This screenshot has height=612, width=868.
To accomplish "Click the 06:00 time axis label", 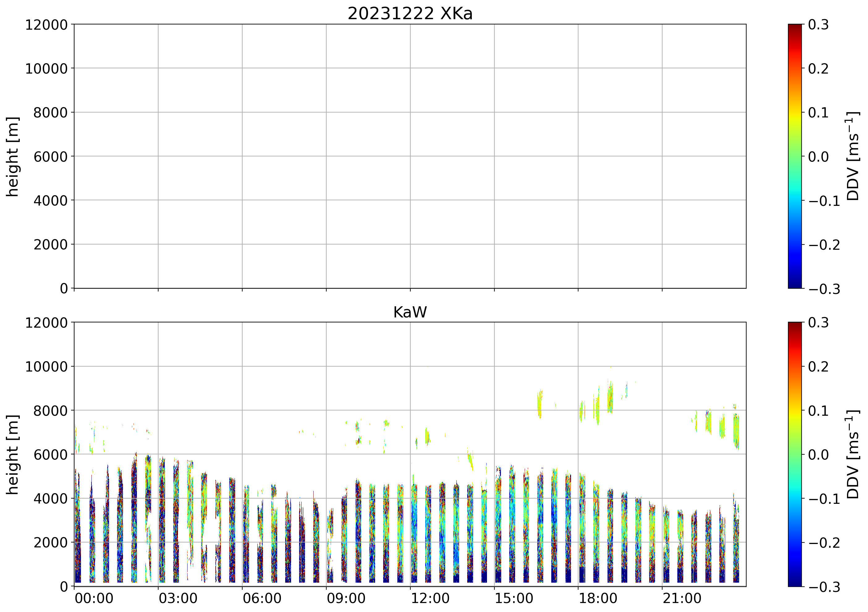I will (262, 599).
